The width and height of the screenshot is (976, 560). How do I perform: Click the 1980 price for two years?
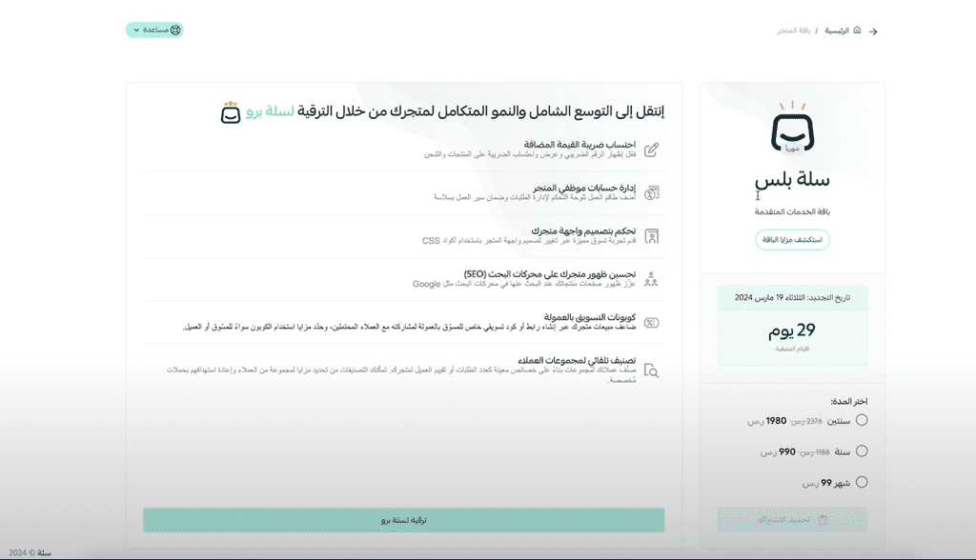tap(776, 421)
